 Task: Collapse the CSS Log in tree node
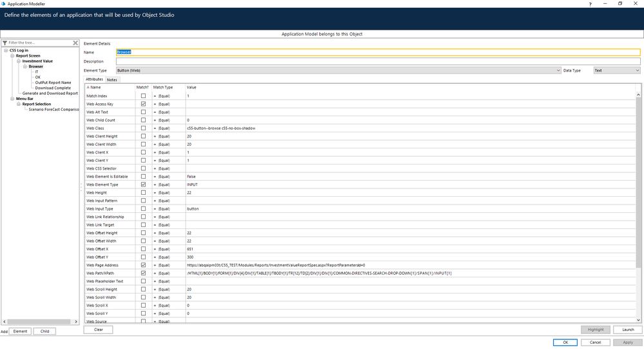coord(6,50)
